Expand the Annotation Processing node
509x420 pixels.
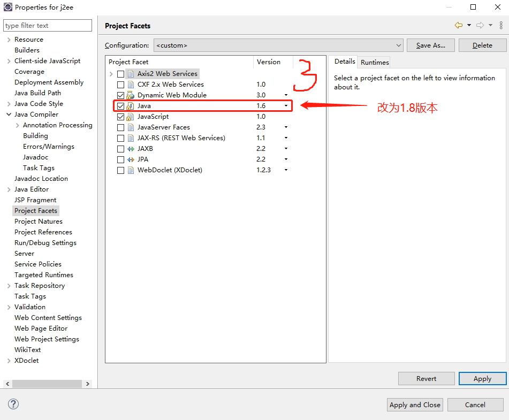(17, 125)
